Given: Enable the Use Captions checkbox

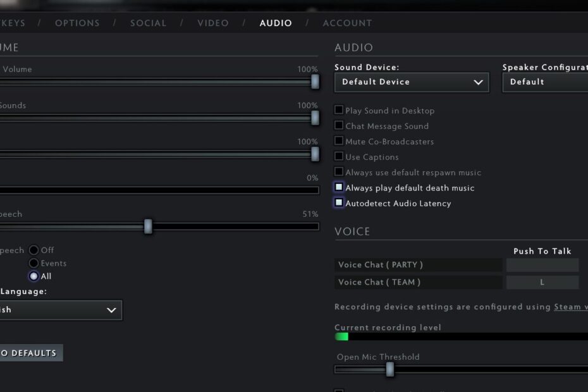Looking at the screenshot, I should [339, 156].
